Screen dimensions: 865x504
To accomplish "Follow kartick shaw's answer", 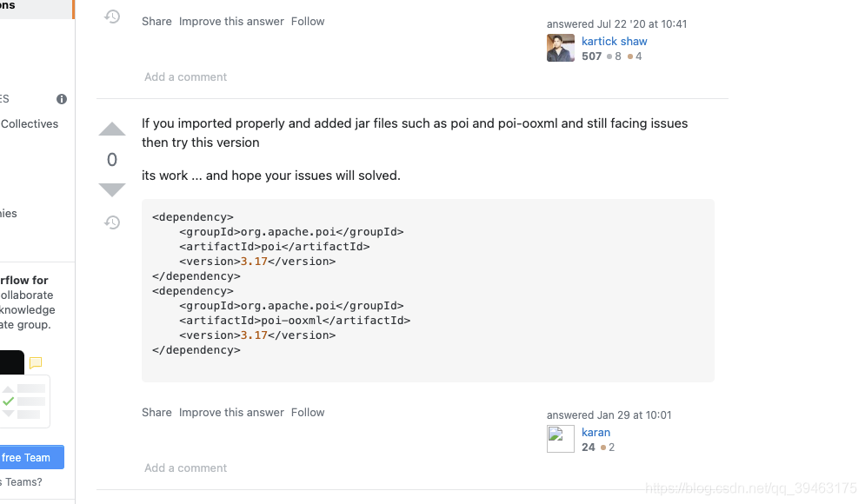I will click(308, 22).
